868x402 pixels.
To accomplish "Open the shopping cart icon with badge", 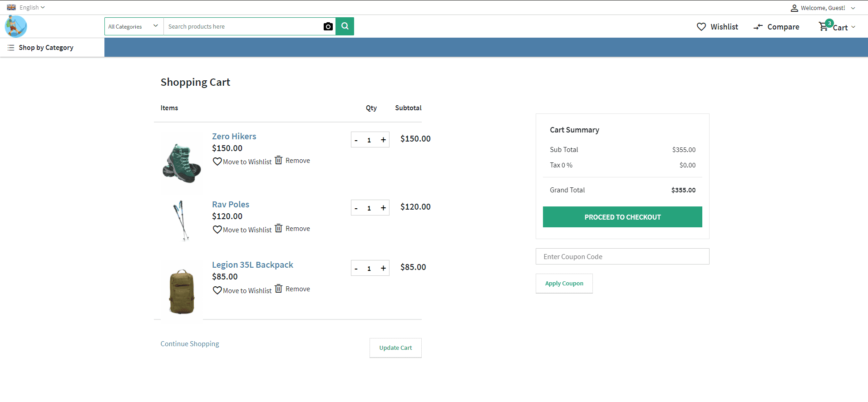I will tap(824, 27).
